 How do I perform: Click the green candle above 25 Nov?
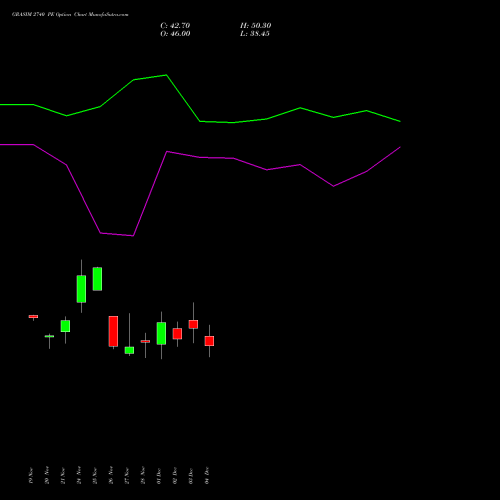click(x=97, y=279)
